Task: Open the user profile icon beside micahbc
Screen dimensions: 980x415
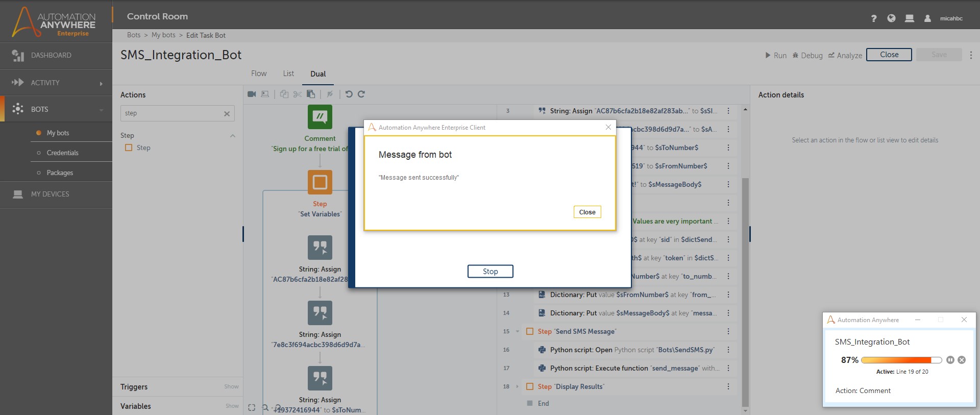Action: click(928, 18)
